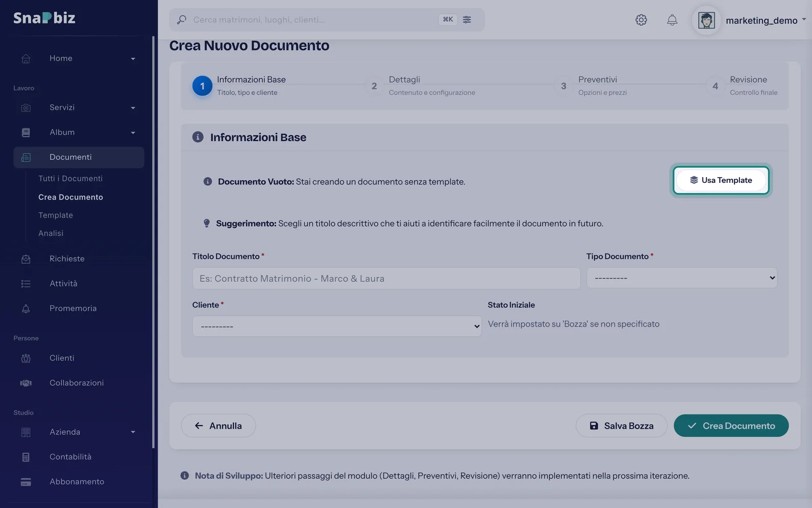Click the Titolo Documento input field
This screenshot has width=812, height=508.
pos(386,278)
